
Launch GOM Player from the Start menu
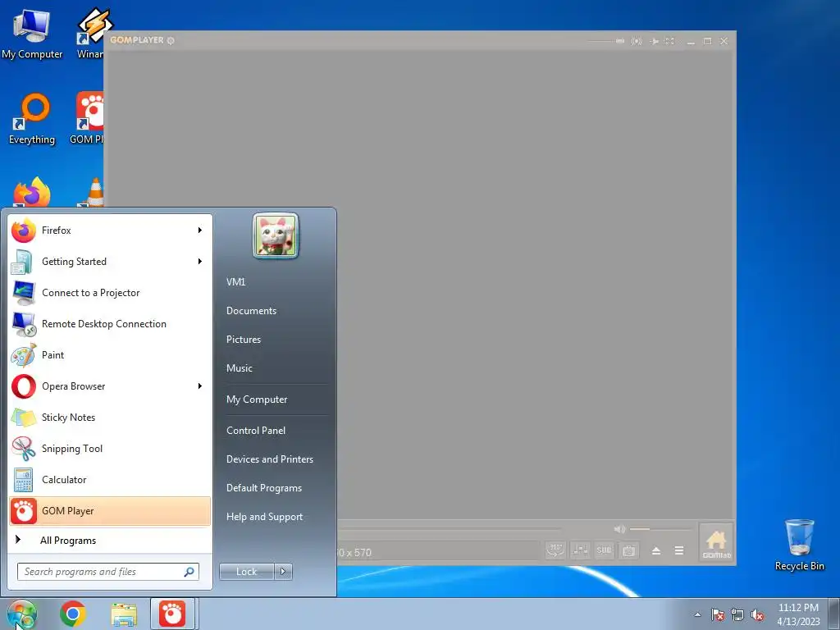pos(110,511)
